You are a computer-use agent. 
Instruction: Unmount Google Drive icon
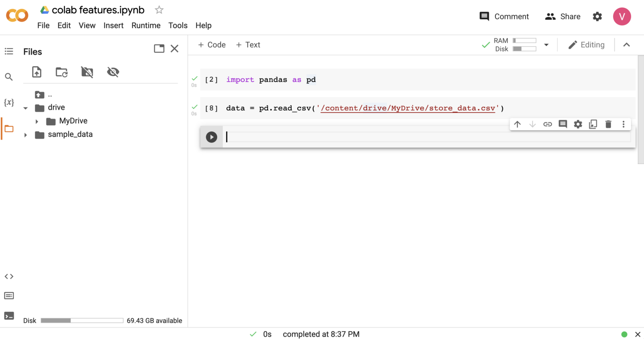coord(87,72)
